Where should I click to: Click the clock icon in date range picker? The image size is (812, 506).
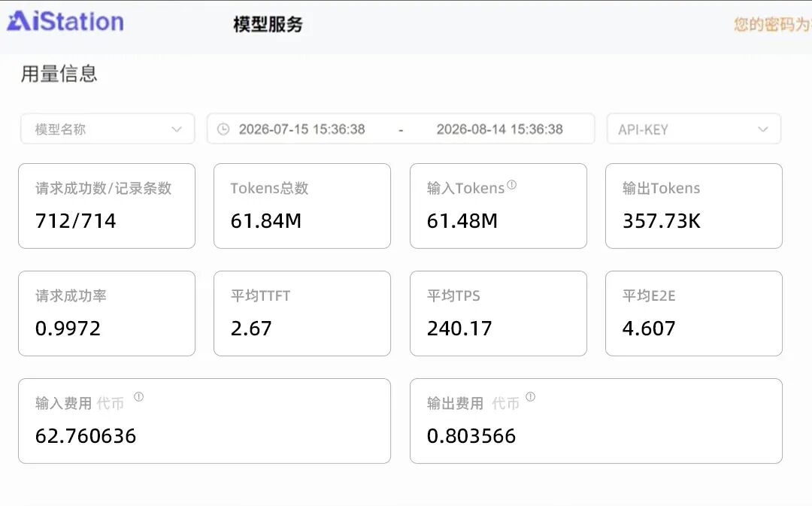[x=223, y=129]
